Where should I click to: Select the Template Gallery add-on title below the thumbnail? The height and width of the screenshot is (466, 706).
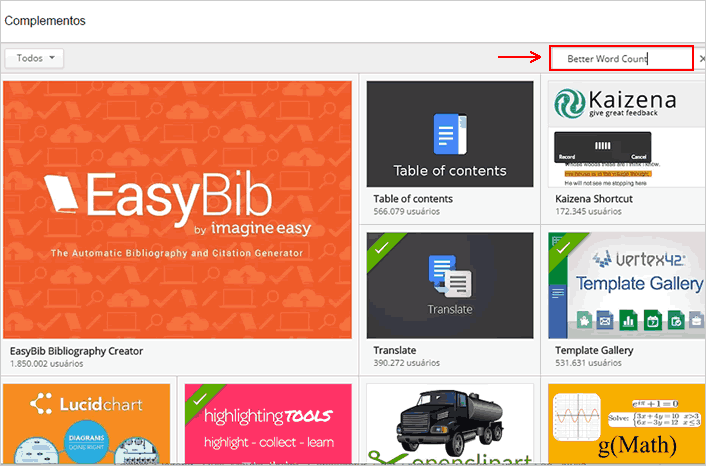594,350
